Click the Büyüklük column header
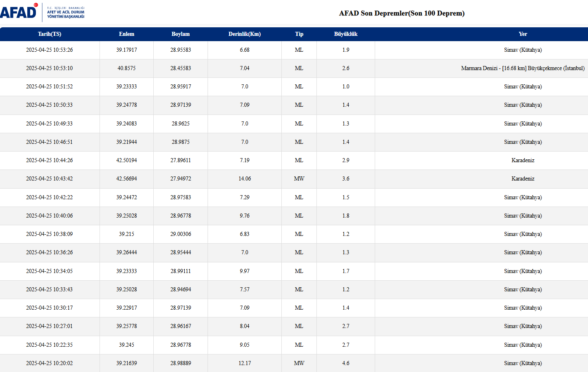This screenshot has width=588, height=372. tap(346, 34)
